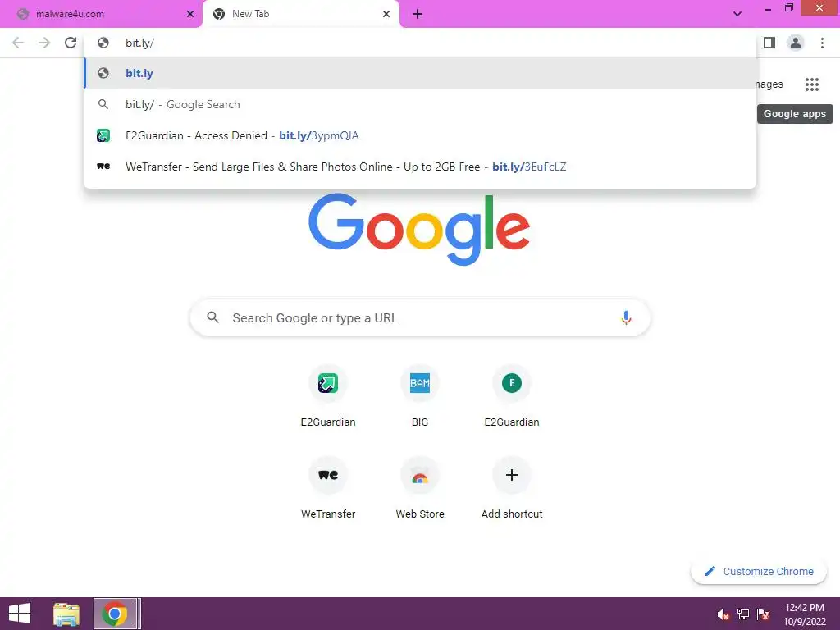This screenshot has width=840, height=630.
Task: Click the Google logo
Action: click(x=419, y=230)
